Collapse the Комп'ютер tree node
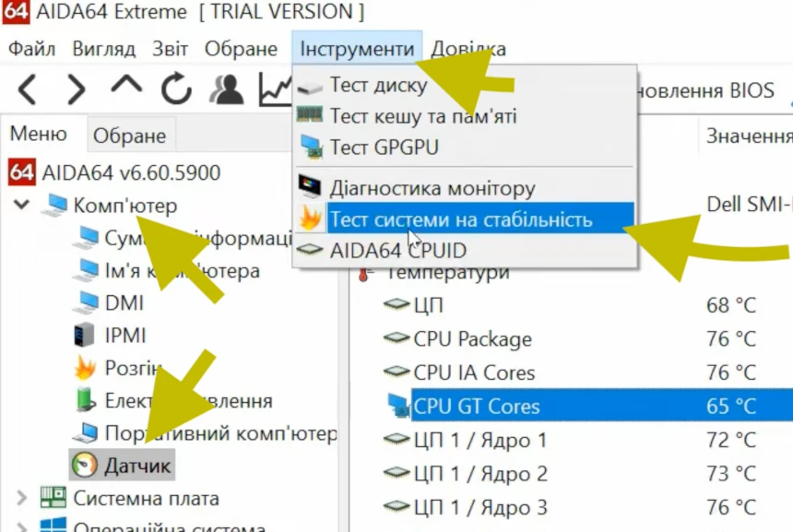Image resolution: width=793 pixels, height=532 pixels. coord(22,205)
